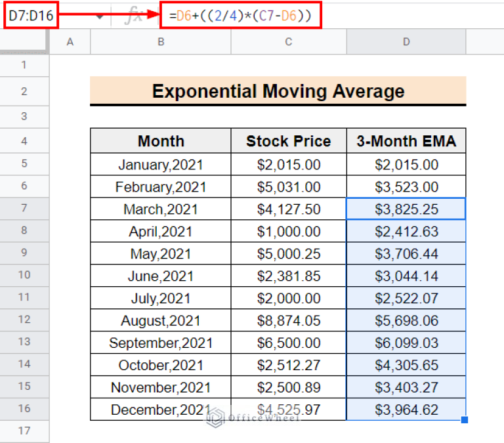The image size is (504, 443).
Task: Select the January,2021 cell
Action: tap(161, 165)
